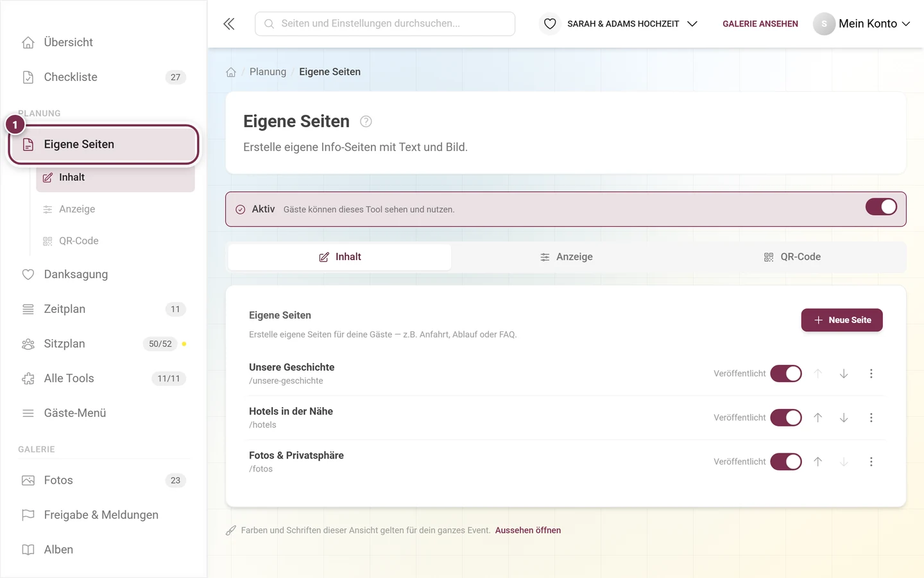The width and height of the screenshot is (924, 578).
Task: Click the Unsere Geschichte page title
Action: pyautogui.click(x=292, y=367)
